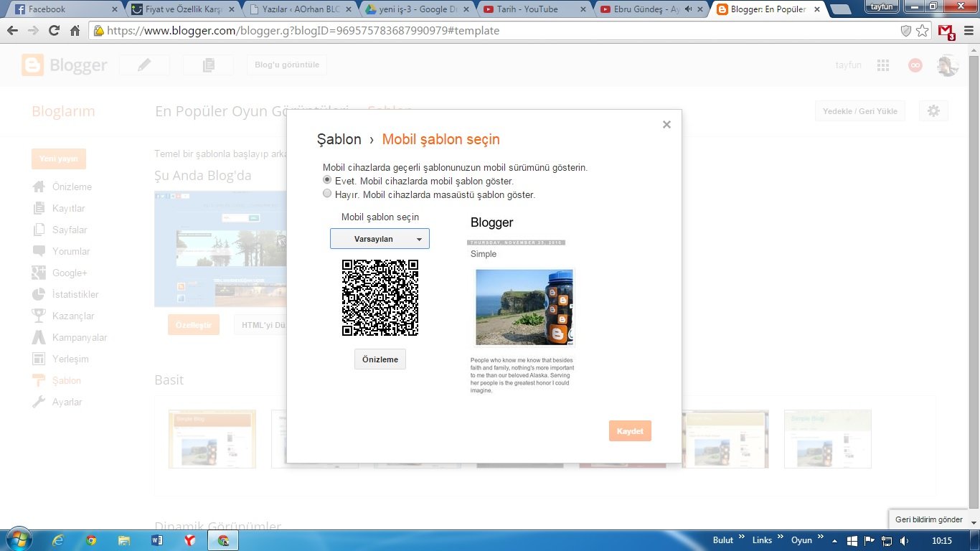
Task: Click the Önizleme button in dialog
Action: pyautogui.click(x=380, y=359)
